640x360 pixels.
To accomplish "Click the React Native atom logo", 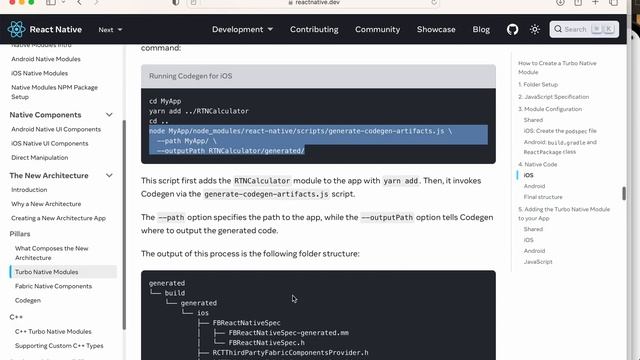I will click(16, 29).
